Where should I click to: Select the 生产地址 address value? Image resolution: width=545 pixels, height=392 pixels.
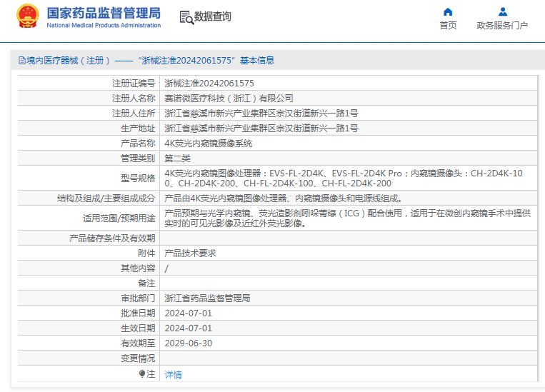point(261,129)
